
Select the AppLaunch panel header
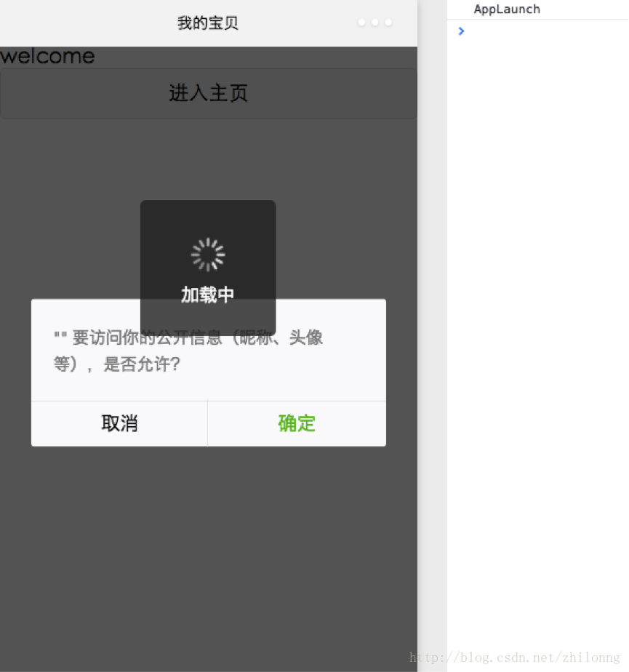coord(507,9)
